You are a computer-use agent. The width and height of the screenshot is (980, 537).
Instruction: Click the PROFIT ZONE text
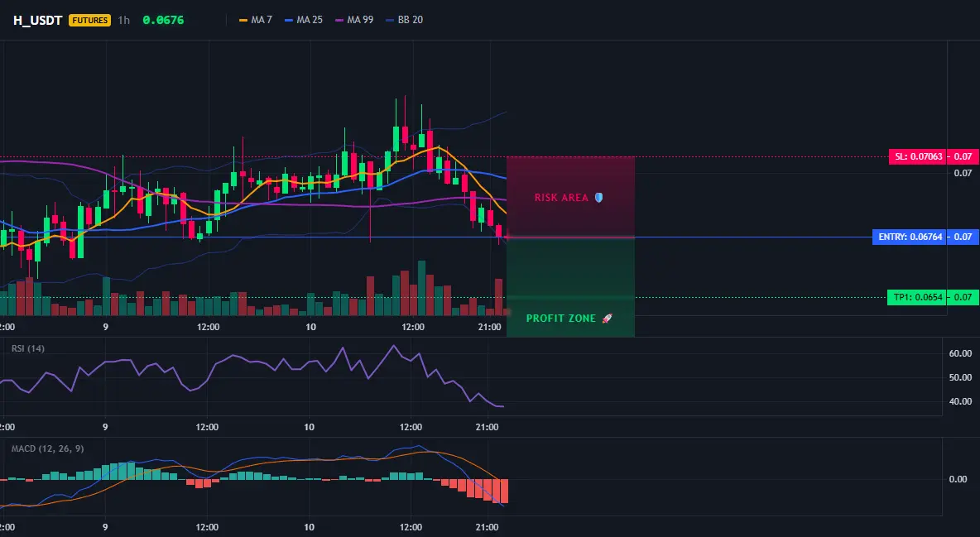pos(561,319)
